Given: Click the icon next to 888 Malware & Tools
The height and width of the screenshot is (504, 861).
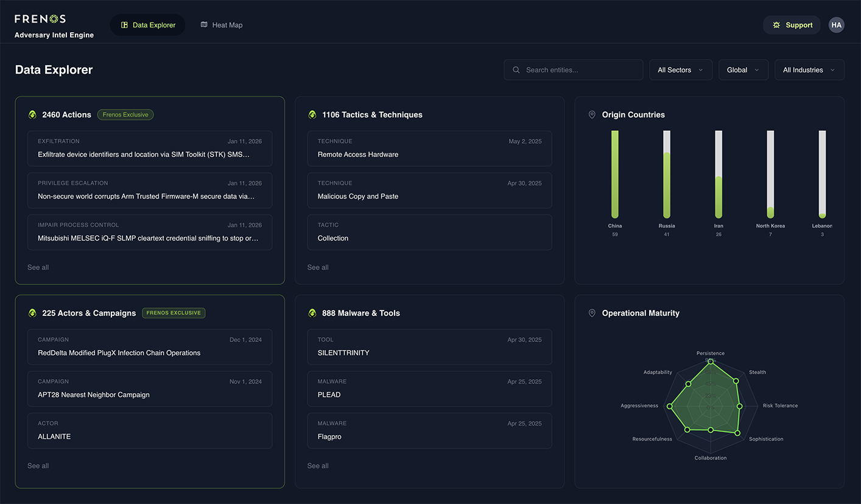Looking at the screenshot, I should 312,313.
